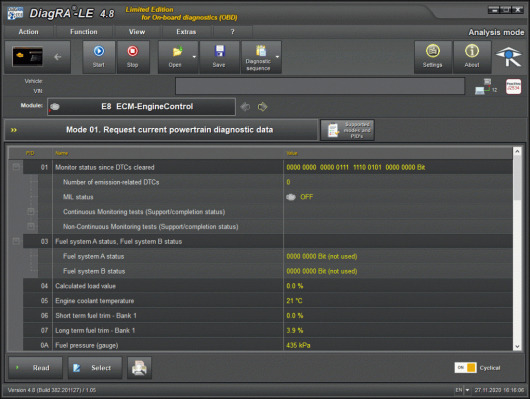Click the Select button
The width and height of the screenshot is (530, 399).
95,368
